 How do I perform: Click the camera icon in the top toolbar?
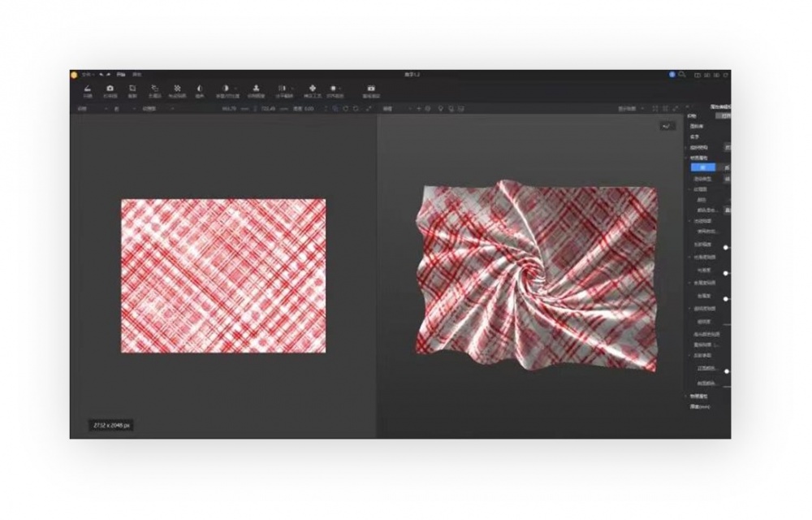pos(110,88)
